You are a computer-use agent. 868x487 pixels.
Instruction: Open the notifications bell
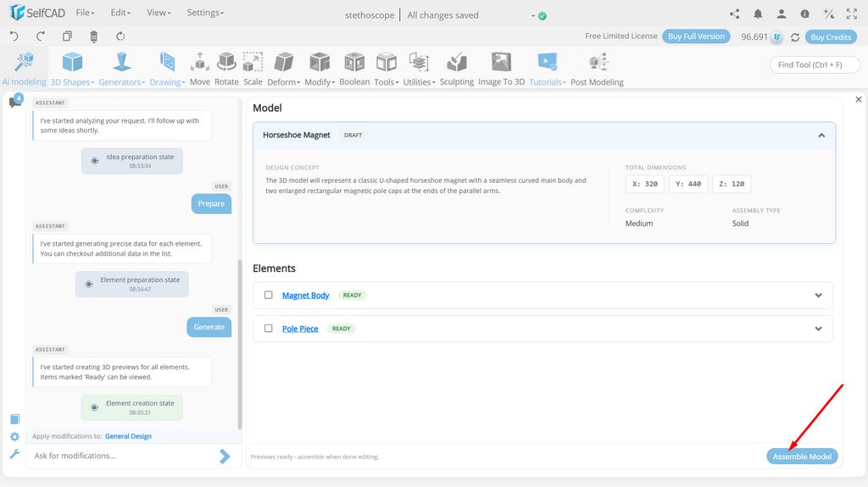(x=758, y=14)
